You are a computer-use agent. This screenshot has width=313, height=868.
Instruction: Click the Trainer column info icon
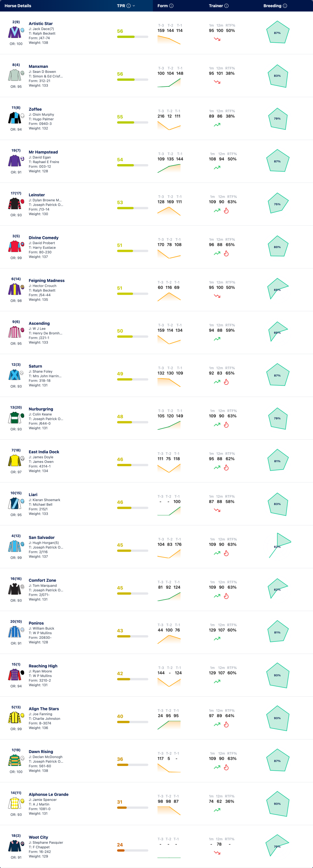coord(226,6)
